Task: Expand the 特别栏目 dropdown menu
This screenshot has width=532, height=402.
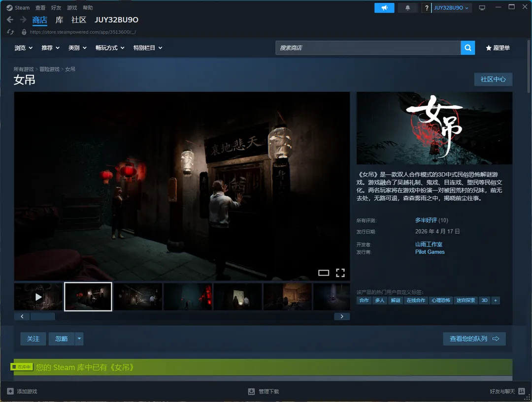Action: (x=148, y=48)
